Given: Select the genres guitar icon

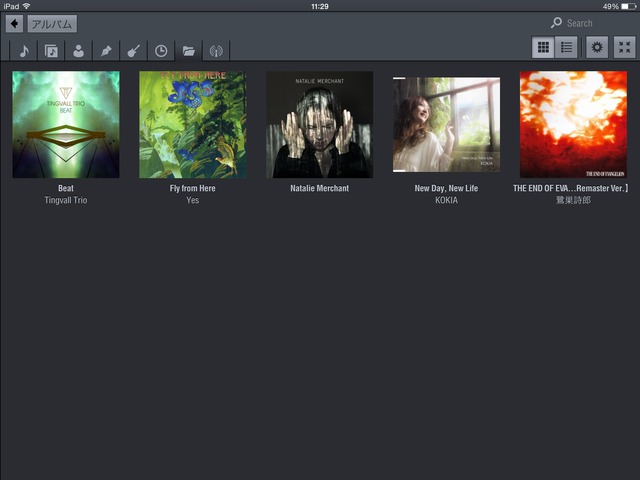Looking at the screenshot, I should point(132,51).
